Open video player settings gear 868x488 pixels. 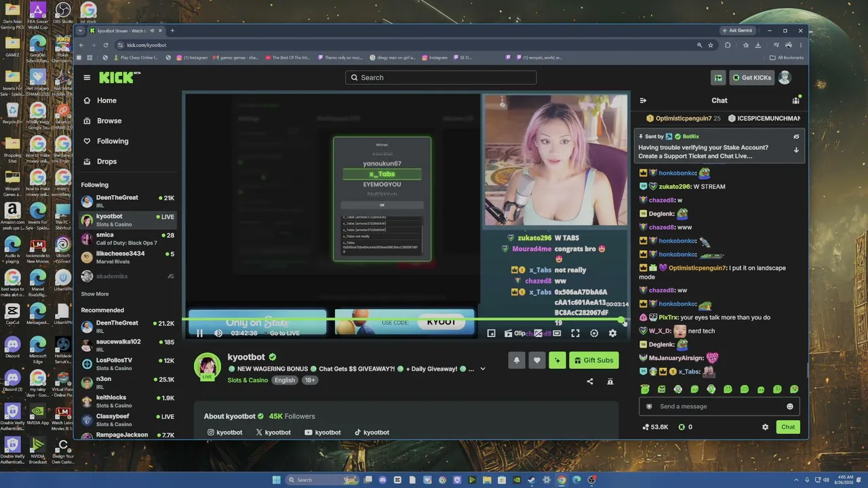[612, 333]
